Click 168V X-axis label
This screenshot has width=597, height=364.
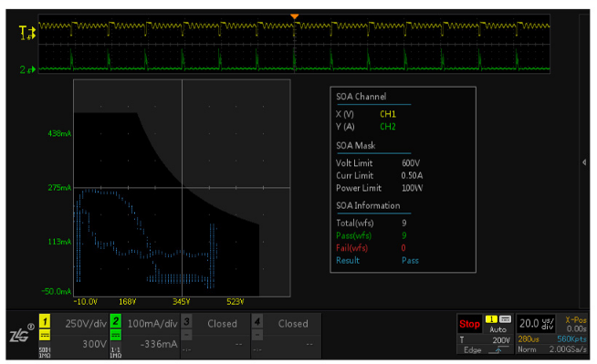(128, 302)
